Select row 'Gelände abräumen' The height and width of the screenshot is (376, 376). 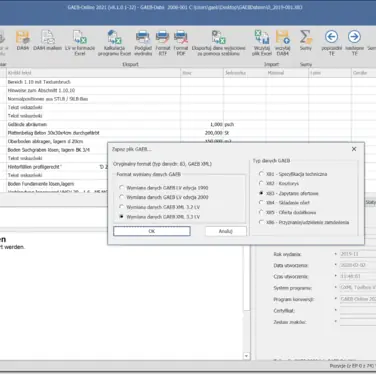click(93, 124)
